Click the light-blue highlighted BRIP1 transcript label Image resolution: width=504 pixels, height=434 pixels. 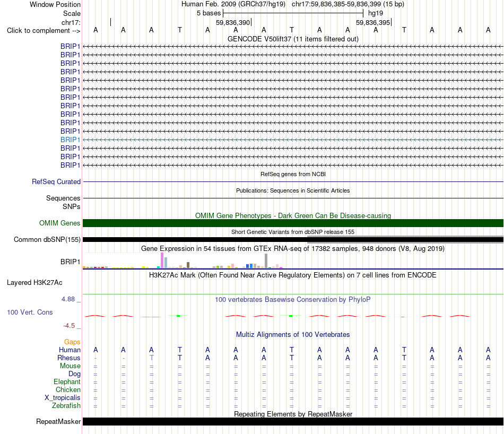(70, 140)
